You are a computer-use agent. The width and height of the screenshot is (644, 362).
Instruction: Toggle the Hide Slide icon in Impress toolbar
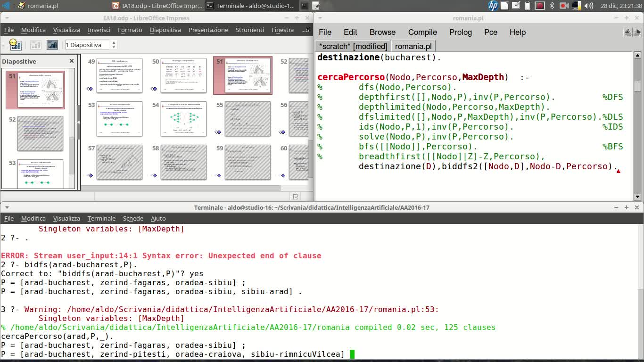click(x=52, y=45)
